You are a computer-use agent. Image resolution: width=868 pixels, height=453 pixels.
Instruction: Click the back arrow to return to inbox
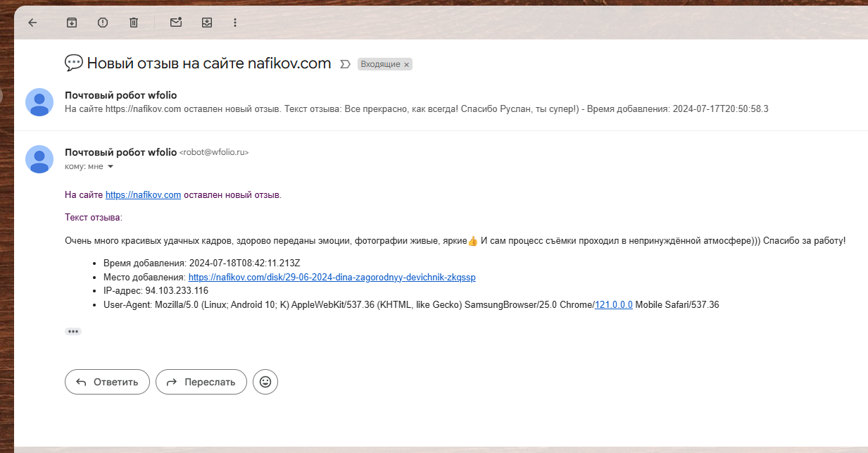point(32,22)
